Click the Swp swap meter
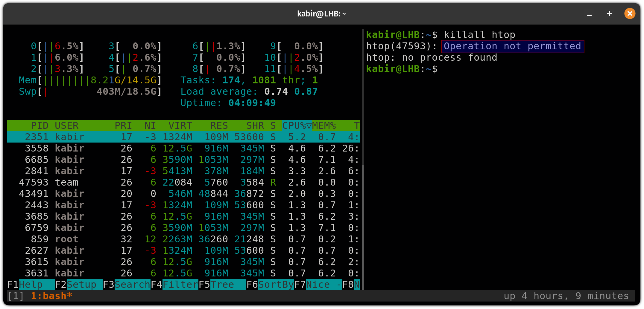The width and height of the screenshot is (644, 309). coord(90,91)
